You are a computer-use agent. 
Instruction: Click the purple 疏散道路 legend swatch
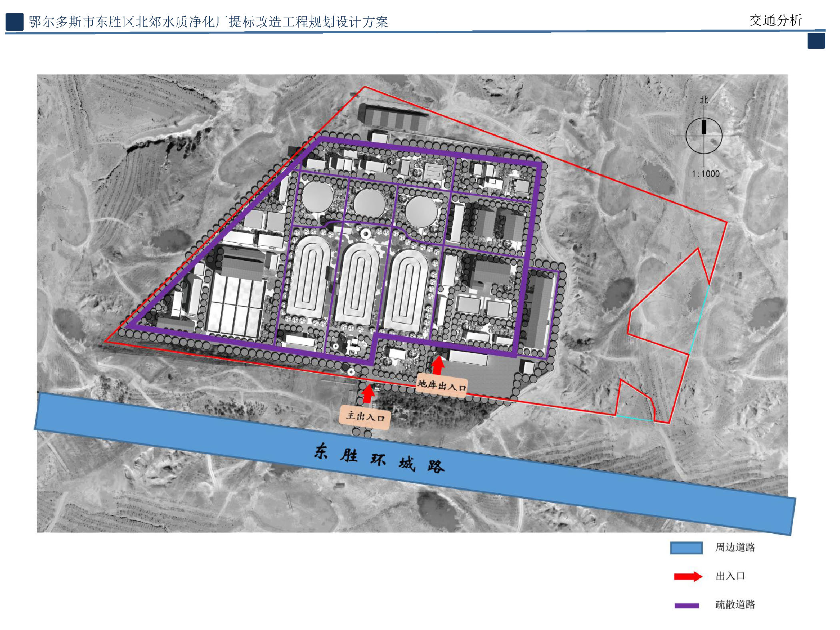[x=686, y=606]
